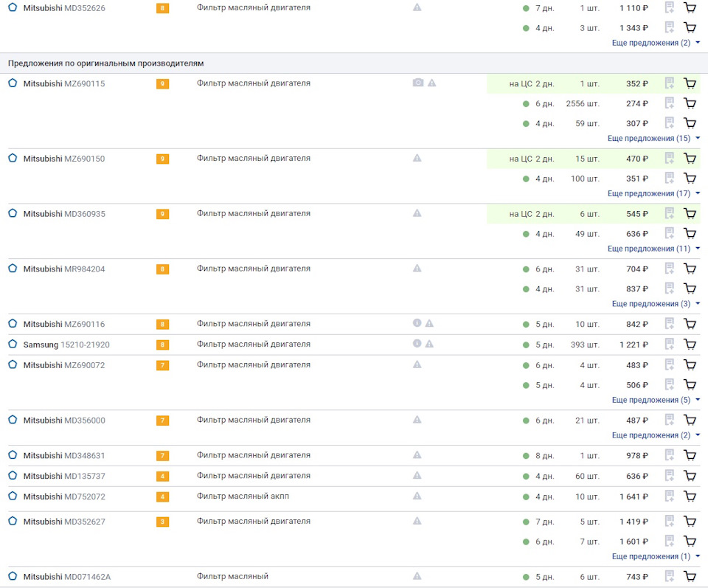Open the Mitsubishi MZ690150 part link

click(x=64, y=159)
